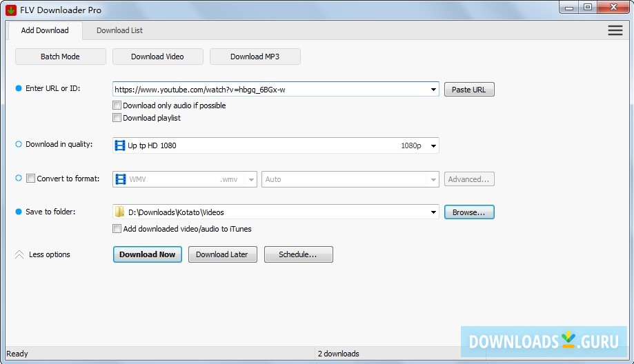Click the Download Now button
634x364 pixels.
click(x=147, y=254)
